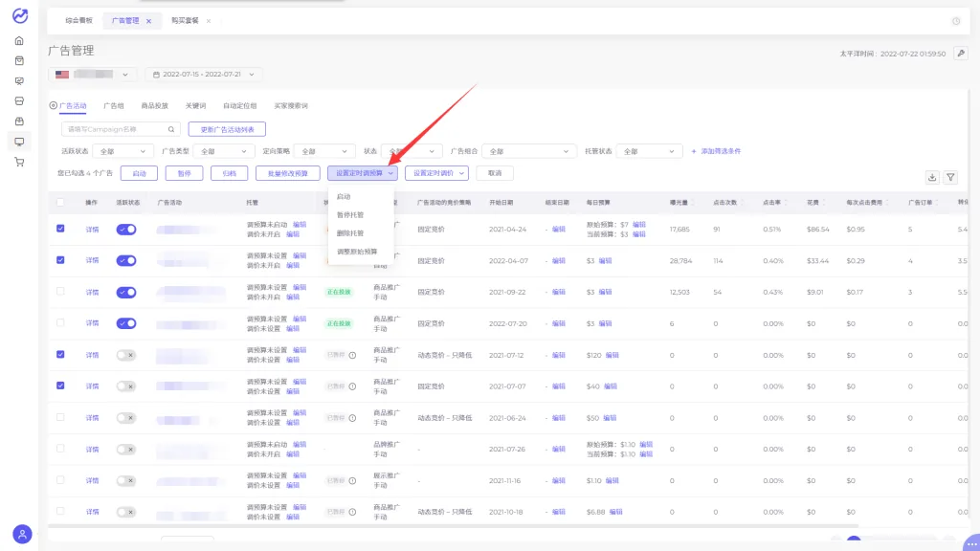Open the country/store selector dropdown
This screenshot has width=980, height=551.
coord(93,75)
